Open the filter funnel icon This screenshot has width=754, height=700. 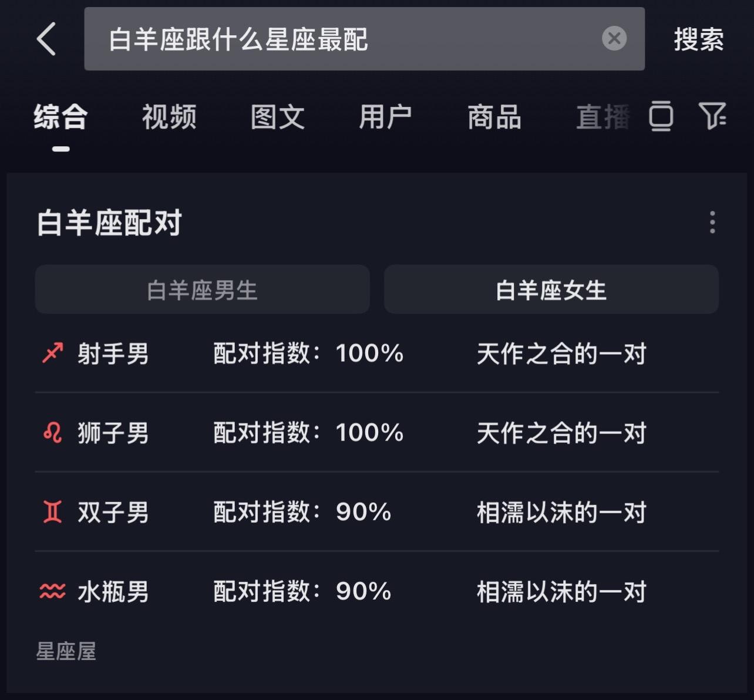tap(712, 116)
